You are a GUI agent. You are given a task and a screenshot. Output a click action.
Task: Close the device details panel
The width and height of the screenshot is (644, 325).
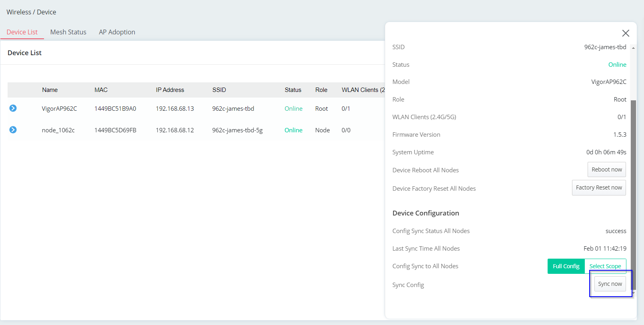click(x=626, y=33)
